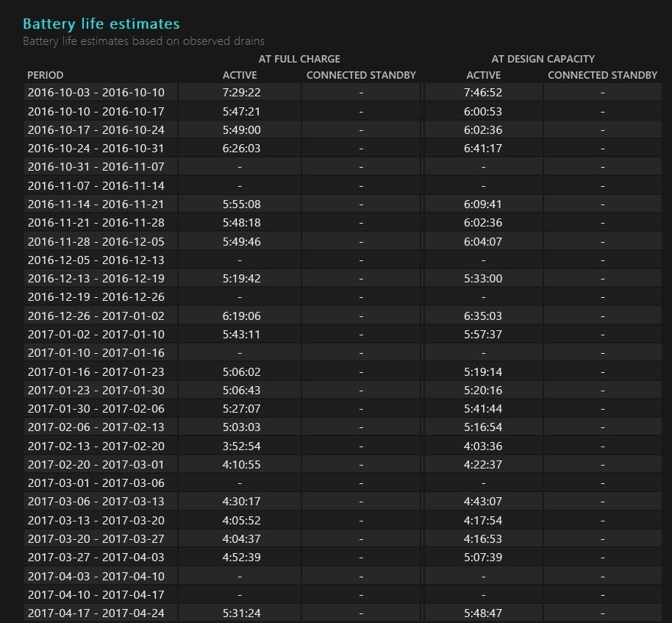
Task: Click the subtitle about observed drains
Action: (143, 41)
